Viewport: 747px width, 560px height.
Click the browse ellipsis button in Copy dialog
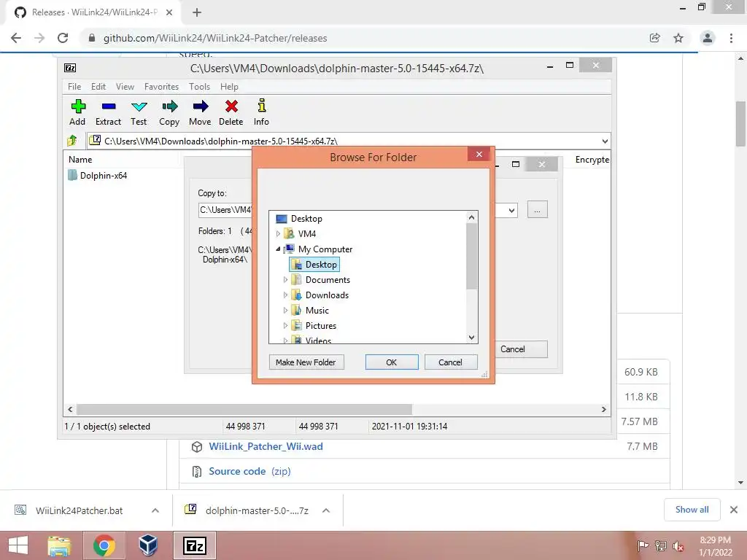point(538,210)
